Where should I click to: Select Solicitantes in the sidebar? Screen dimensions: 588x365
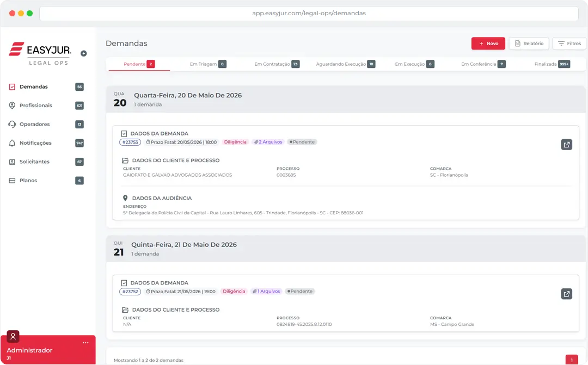tap(46, 162)
